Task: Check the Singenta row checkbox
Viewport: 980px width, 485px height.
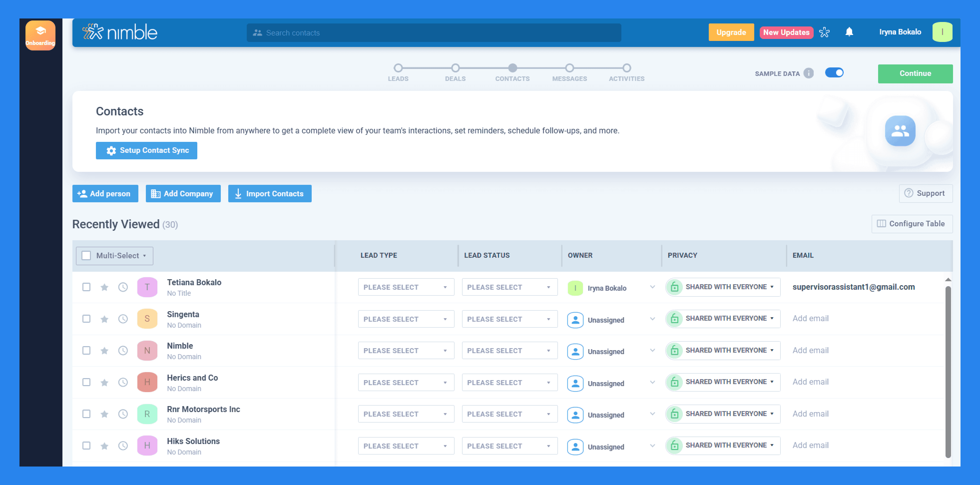Action: coord(86,319)
